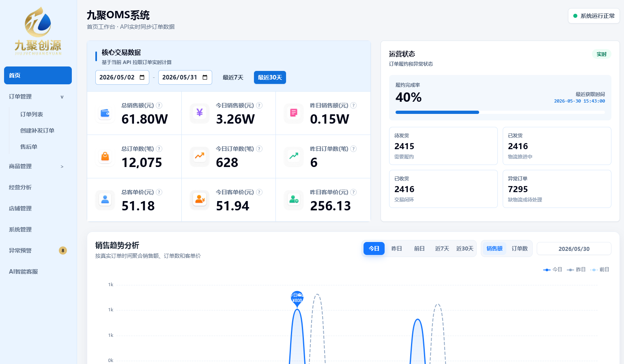Open 异常预警 in the sidebar
Screen dimensions: 624x364
click(38, 251)
